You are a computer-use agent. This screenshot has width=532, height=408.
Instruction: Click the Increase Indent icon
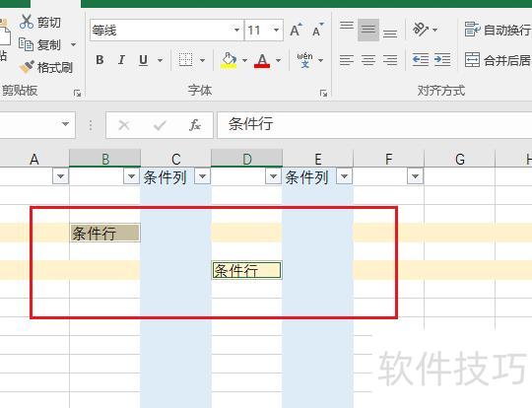442,60
